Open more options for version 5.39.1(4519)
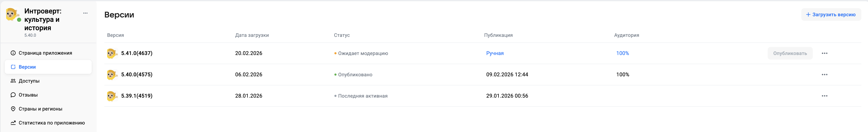 pyautogui.click(x=824, y=96)
